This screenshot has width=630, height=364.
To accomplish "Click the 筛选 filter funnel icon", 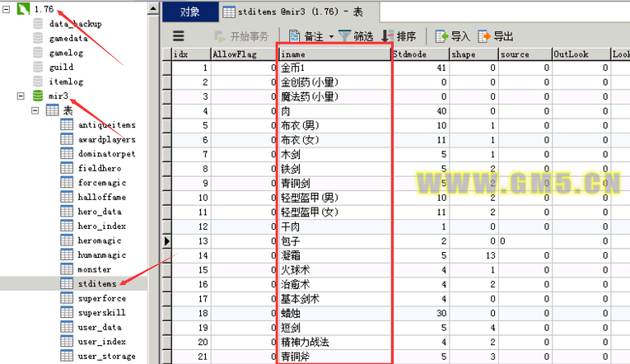I will tap(344, 36).
